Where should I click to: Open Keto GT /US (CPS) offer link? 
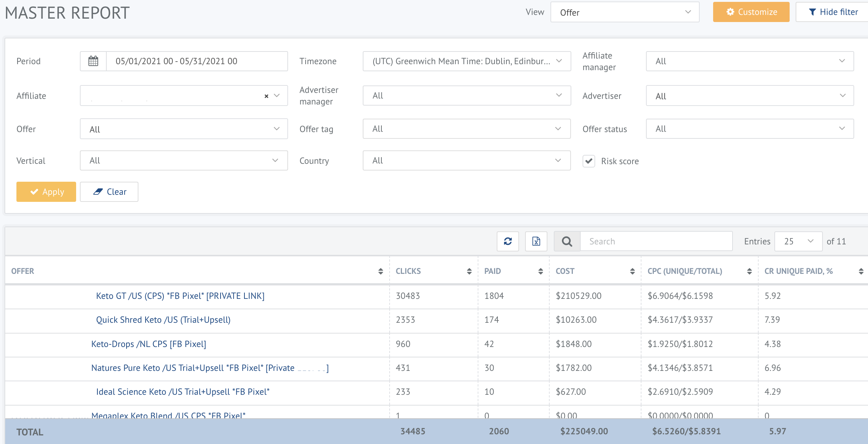(x=180, y=296)
